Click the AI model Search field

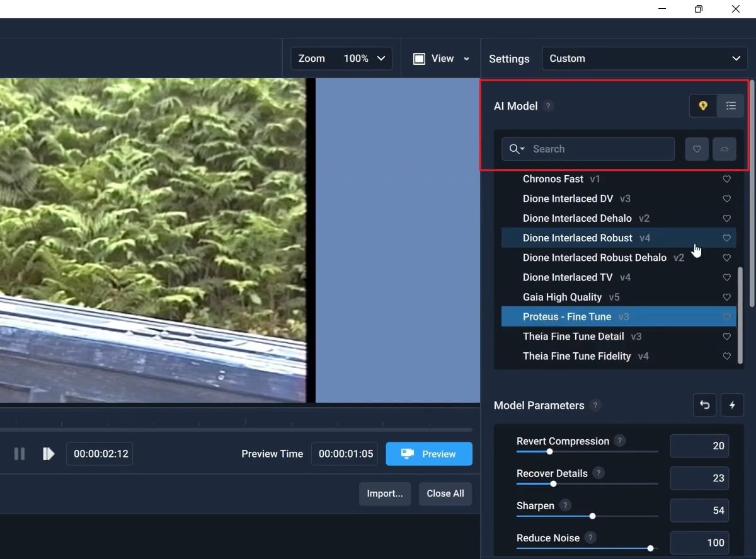click(598, 149)
